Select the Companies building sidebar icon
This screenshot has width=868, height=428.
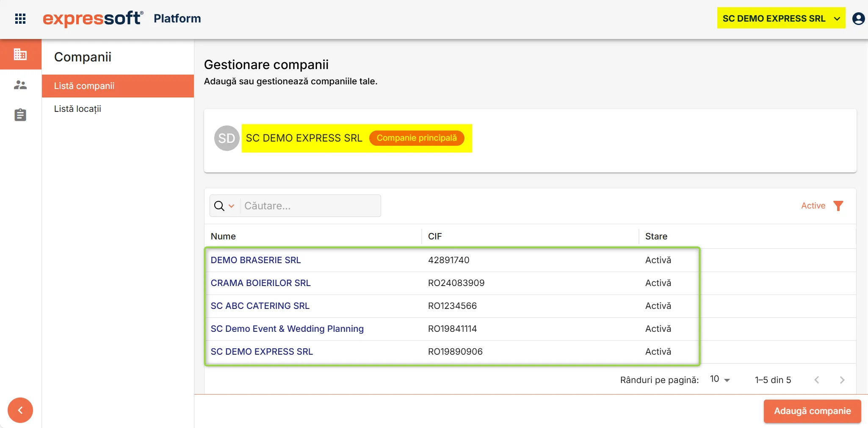tap(20, 54)
